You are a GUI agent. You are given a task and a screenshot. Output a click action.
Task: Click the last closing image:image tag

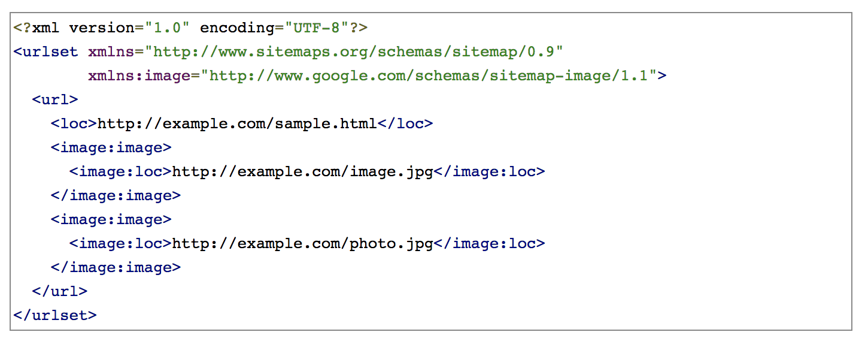pyautogui.click(x=116, y=268)
